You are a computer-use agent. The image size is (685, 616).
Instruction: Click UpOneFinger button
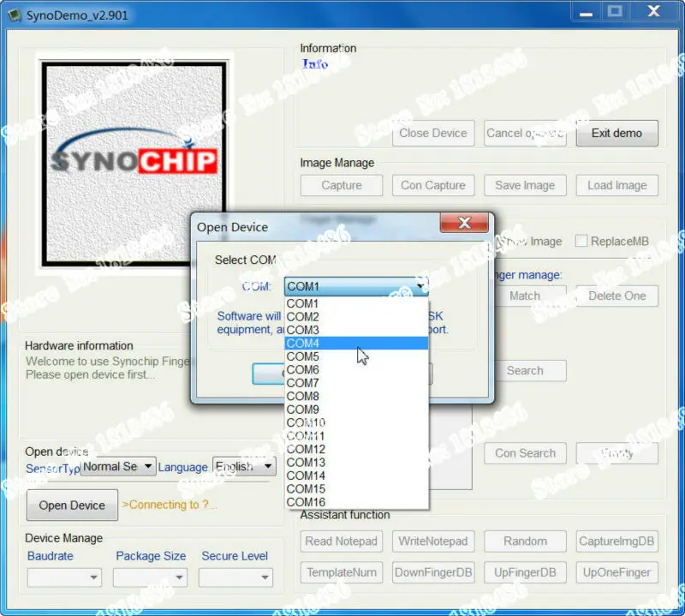point(616,572)
